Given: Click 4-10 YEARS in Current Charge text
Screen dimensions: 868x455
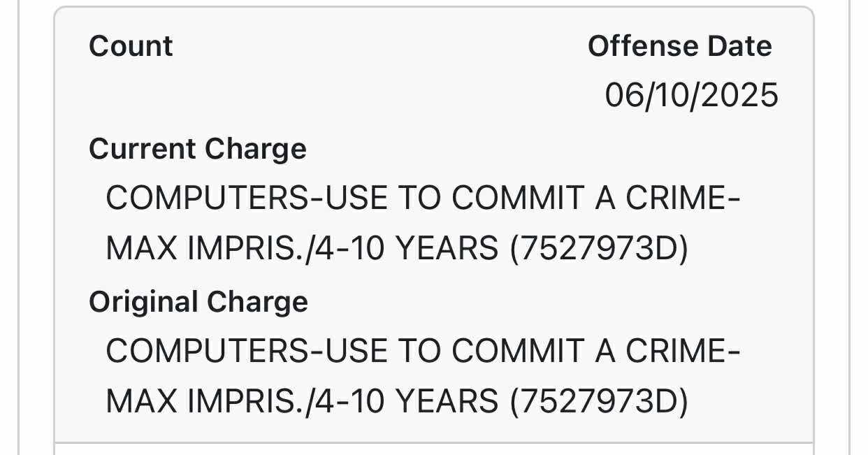Looking at the screenshot, I should (x=407, y=249).
